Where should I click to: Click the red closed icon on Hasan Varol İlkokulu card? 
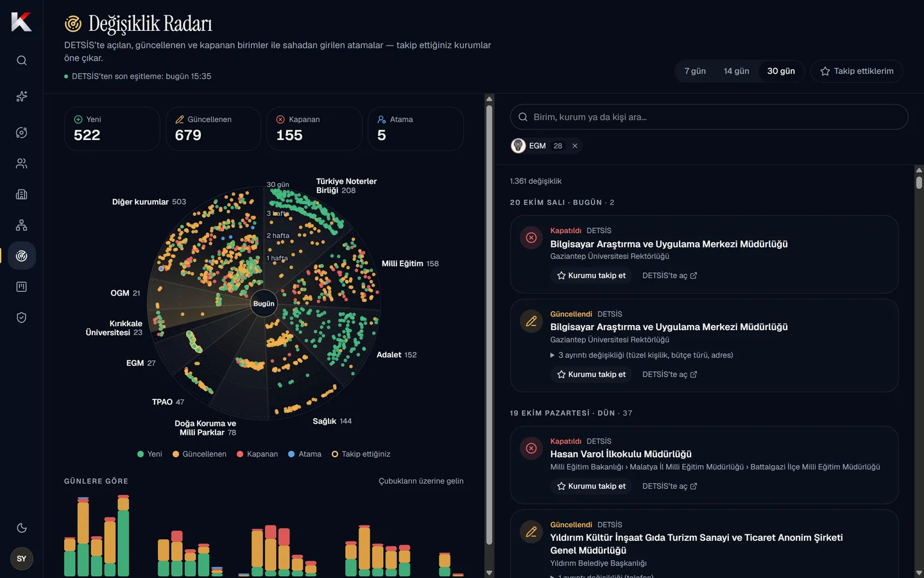(531, 448)
